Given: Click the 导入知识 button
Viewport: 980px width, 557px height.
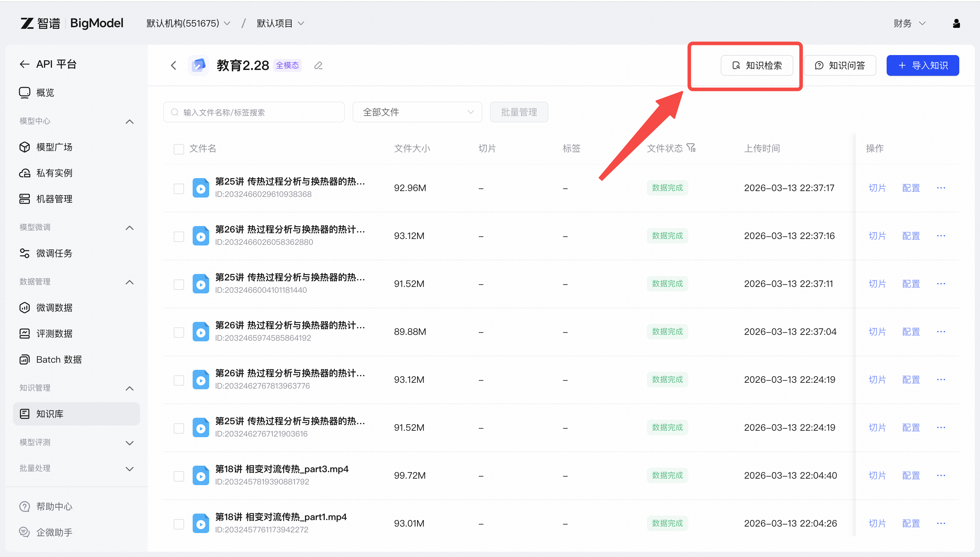Looking at the screenshot, I should tap(923, 65).
